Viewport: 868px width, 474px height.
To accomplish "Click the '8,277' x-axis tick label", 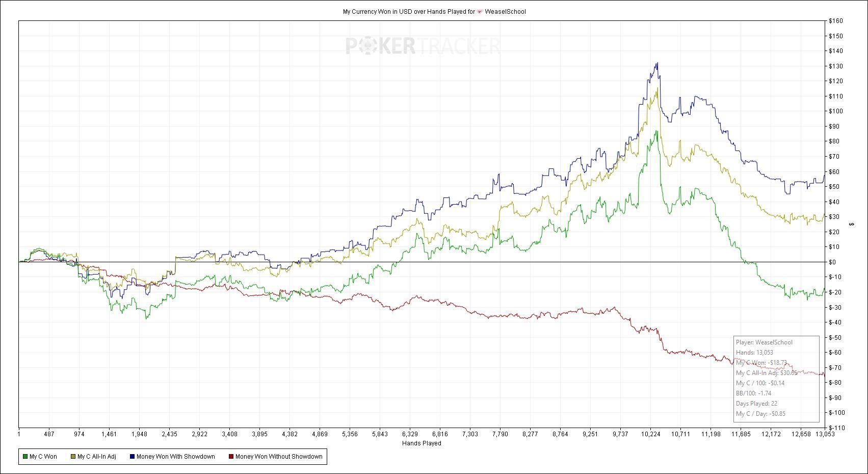I will click(x=530, y=434).
